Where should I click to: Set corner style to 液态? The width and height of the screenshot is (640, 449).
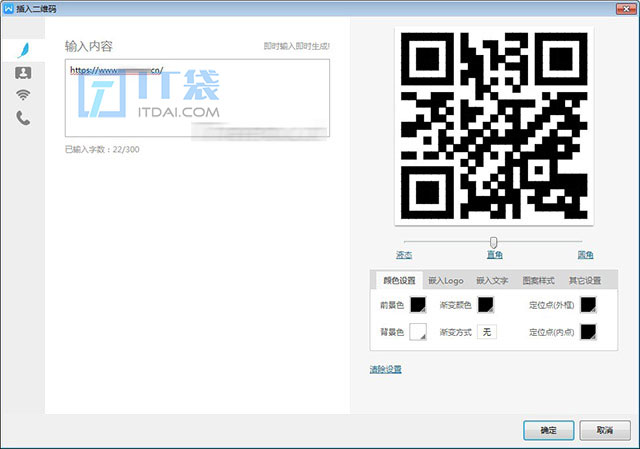(x=404, y=255)
